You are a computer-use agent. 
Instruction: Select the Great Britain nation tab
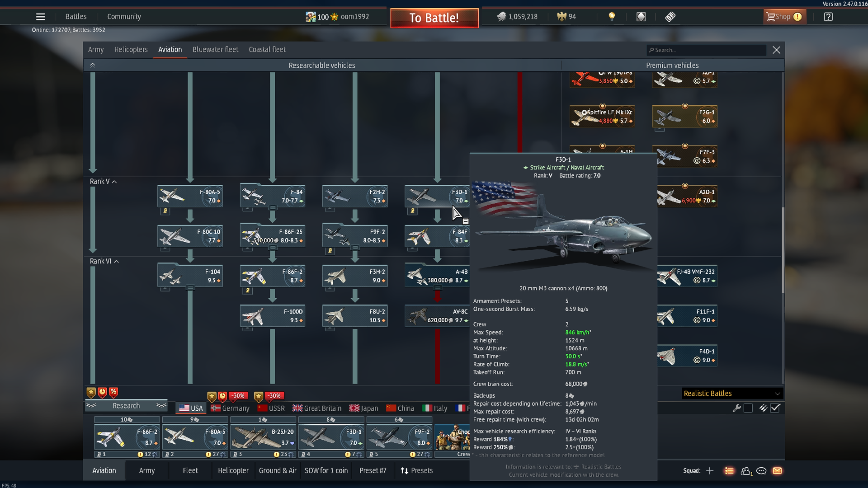tap(317, 408)
